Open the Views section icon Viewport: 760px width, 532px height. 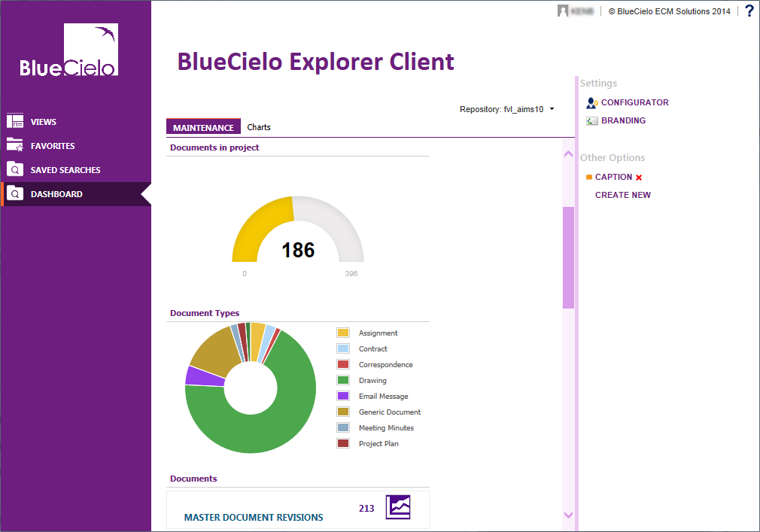point(15,121)
